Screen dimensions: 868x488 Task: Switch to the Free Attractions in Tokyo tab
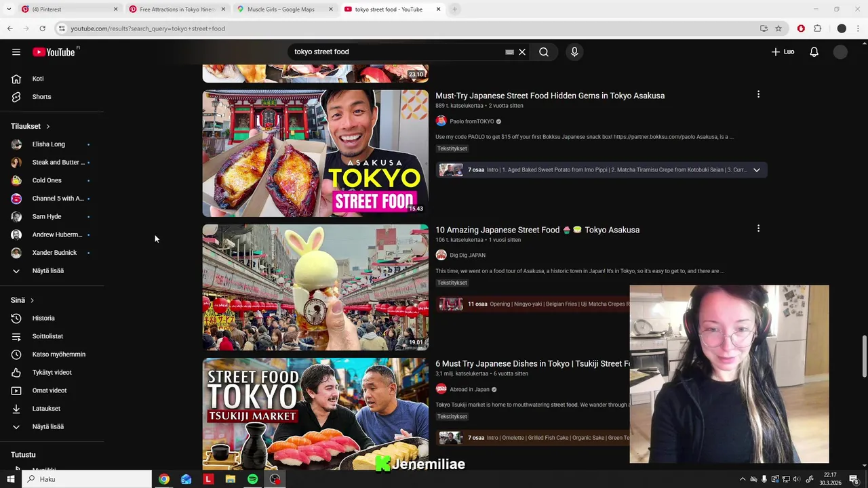(x=176, y=9)
